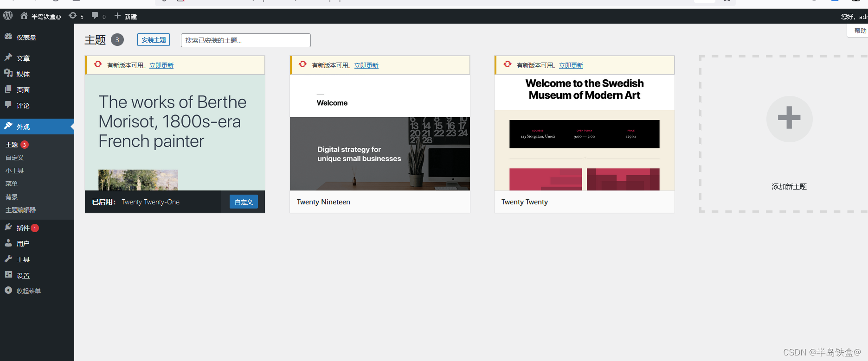
Task: Open 主题 submenu item
Action: (12, 145)
